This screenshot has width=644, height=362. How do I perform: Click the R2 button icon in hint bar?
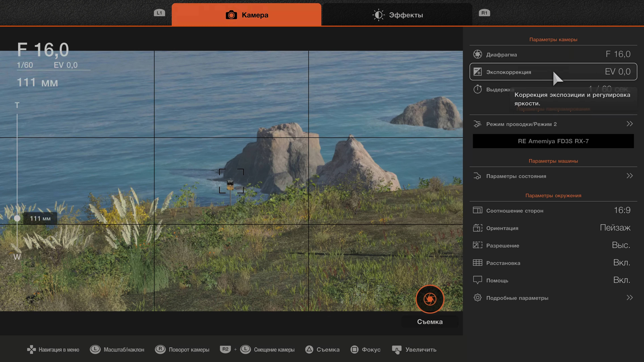tap(225, 349)
